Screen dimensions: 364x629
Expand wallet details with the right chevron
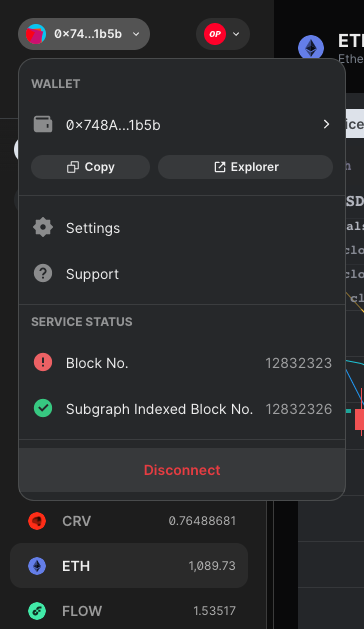click(x=326, y=124)
